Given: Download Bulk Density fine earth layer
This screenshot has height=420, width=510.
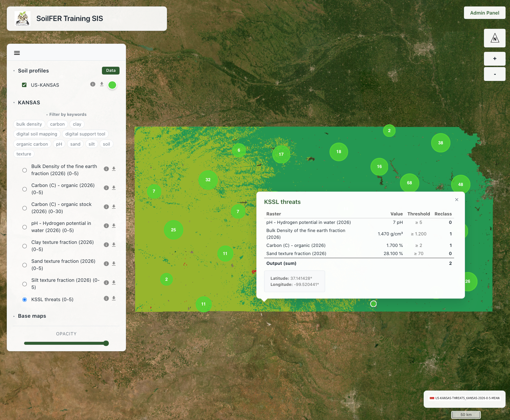Looking at the screenshot, I should coord(114,169).
